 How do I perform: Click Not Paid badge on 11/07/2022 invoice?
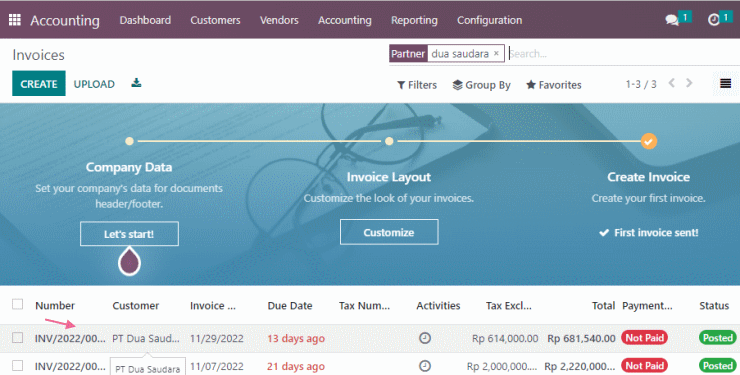(645, 366)
